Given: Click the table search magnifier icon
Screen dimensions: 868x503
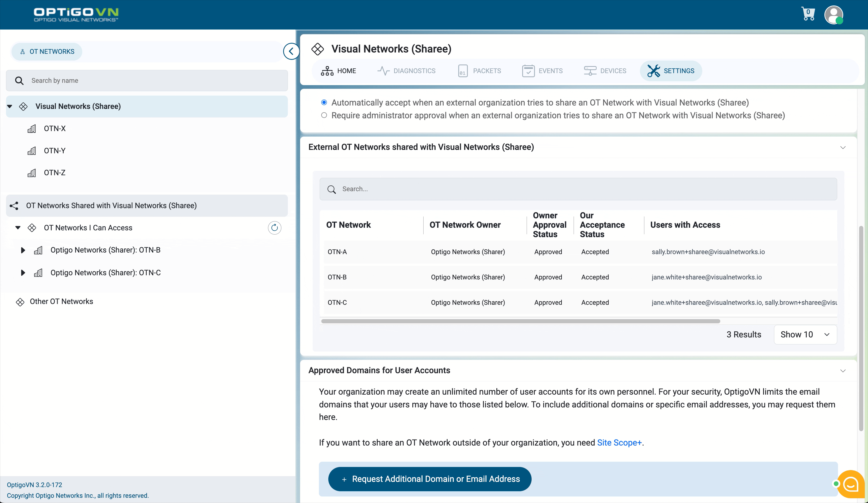Looking at the screenshot, I should pyautogui.click(x=331, y=189).
